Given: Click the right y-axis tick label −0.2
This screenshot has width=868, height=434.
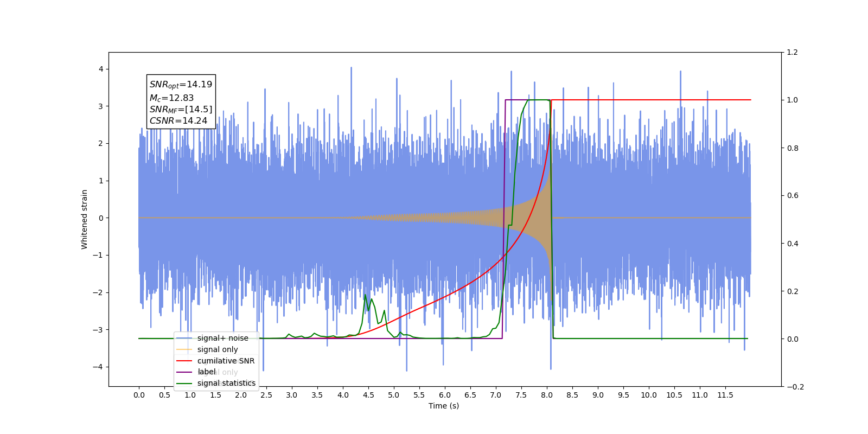Looking at the screenshot, I should [x=795, y=387].
